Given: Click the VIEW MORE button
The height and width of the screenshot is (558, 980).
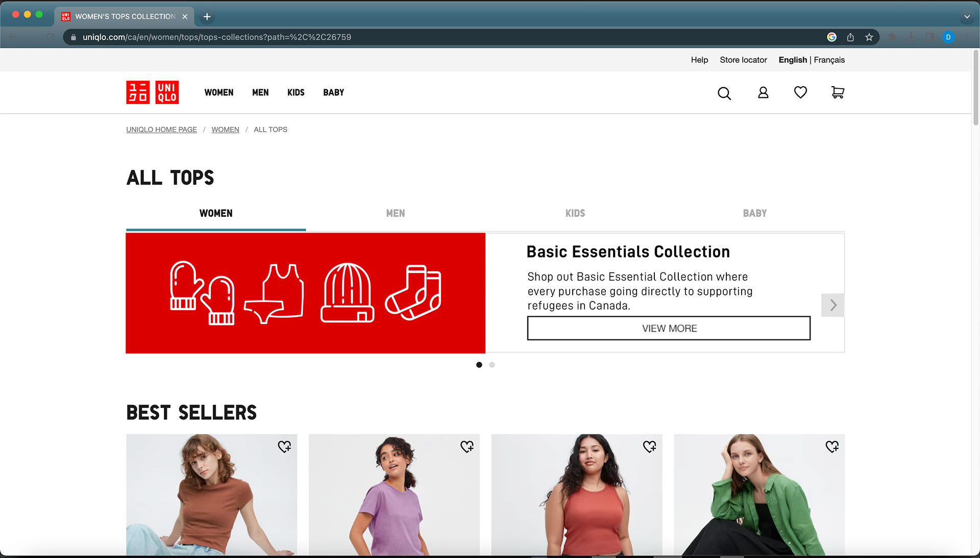Looking at the screenshot, I should (x=668, y=328).
